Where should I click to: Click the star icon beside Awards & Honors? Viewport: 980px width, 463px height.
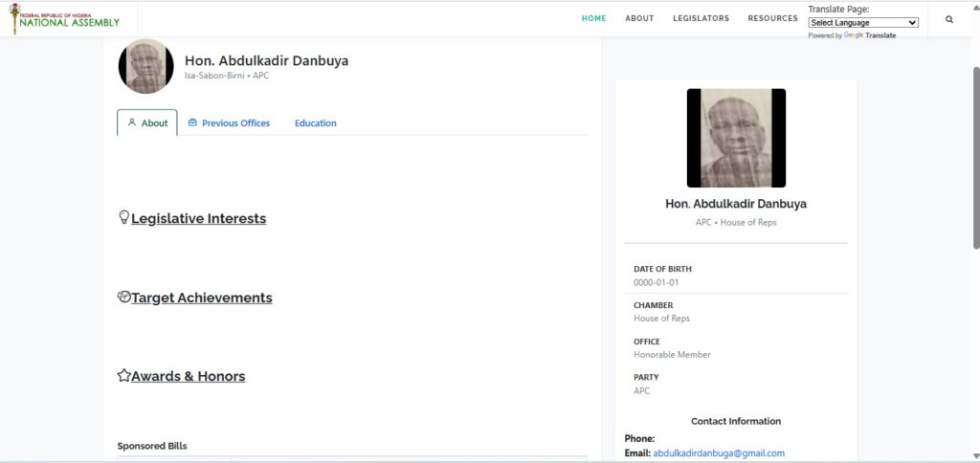click(x=123, y=375)
